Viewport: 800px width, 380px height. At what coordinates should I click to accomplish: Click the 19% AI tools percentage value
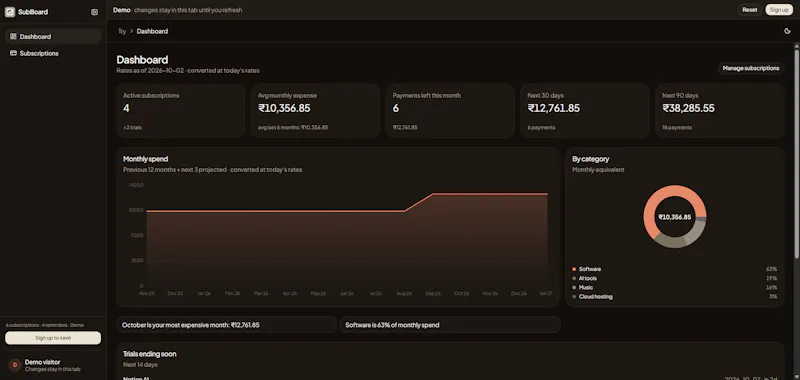pos(771,278)
